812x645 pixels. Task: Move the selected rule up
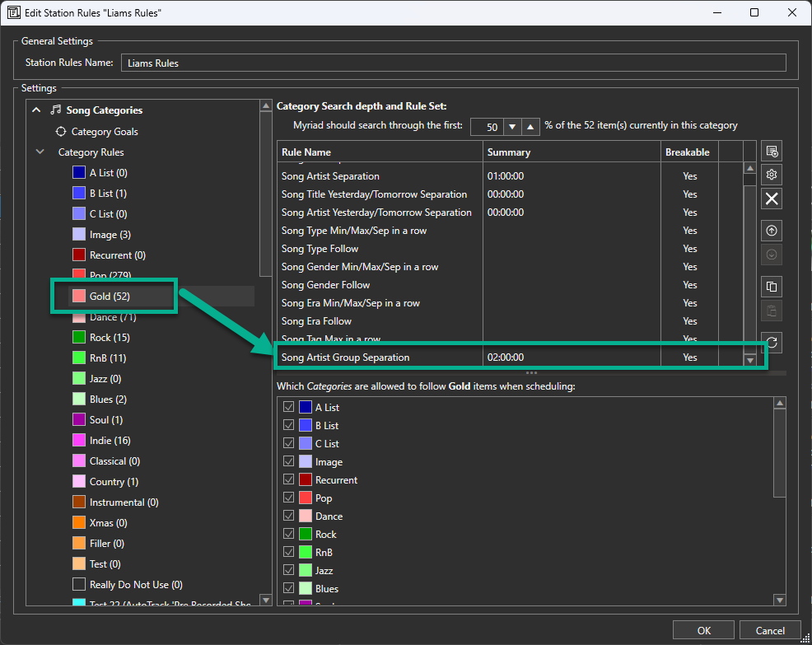pyautogui.click(x=772, y=231)
